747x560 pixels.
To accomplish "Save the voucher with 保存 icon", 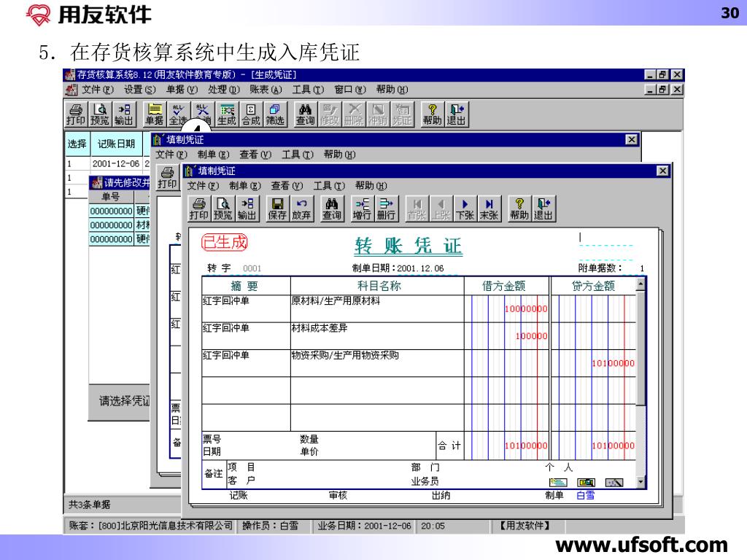I will [x=277, y=209].
